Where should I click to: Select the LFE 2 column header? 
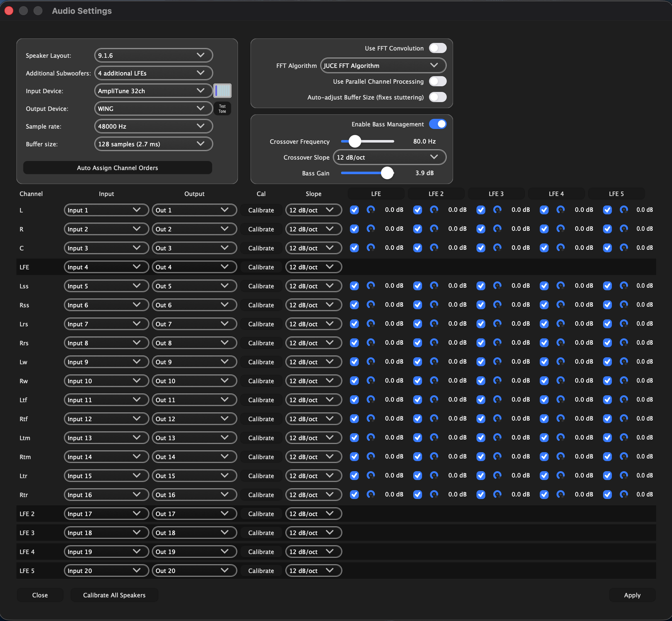pyautogui.click(x=436, y=194)
